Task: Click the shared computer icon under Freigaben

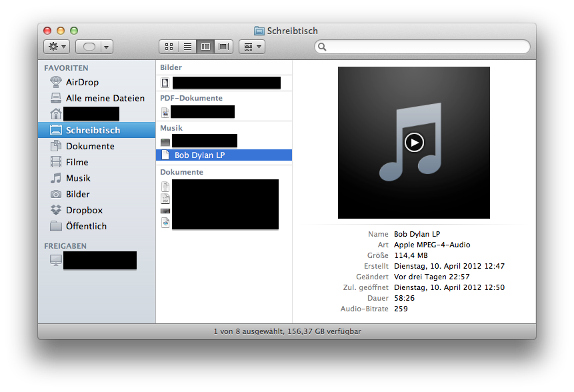Action: point(56,260)
